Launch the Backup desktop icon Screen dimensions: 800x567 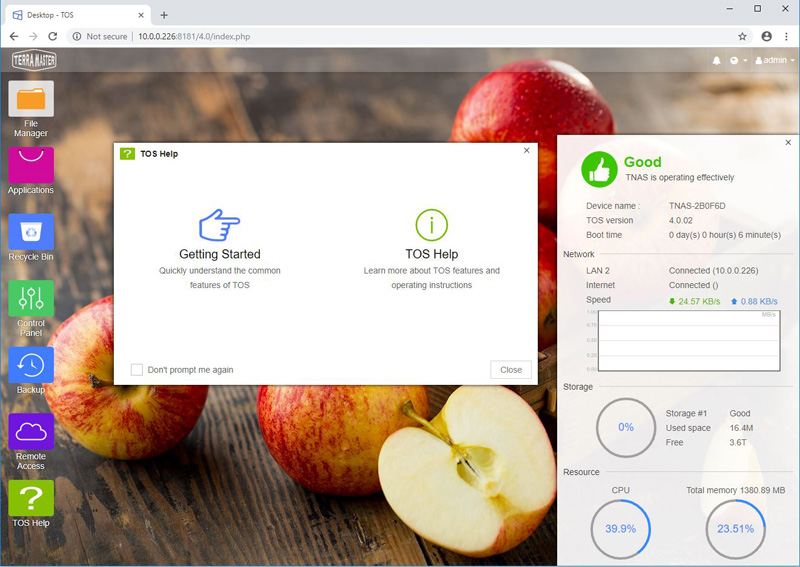coord(31,365)
